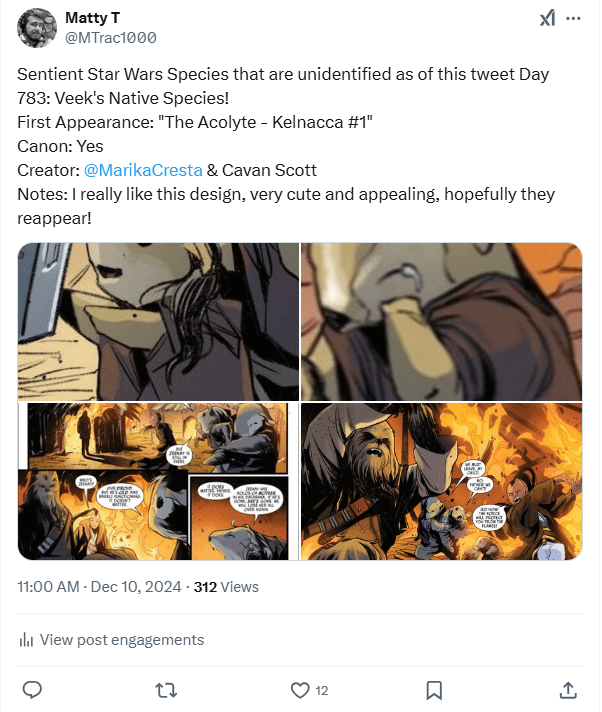This screenshot has width=602, height=712.
Task: Open the bottom-right Wookiee fire scene image
Action: point(441,481)
